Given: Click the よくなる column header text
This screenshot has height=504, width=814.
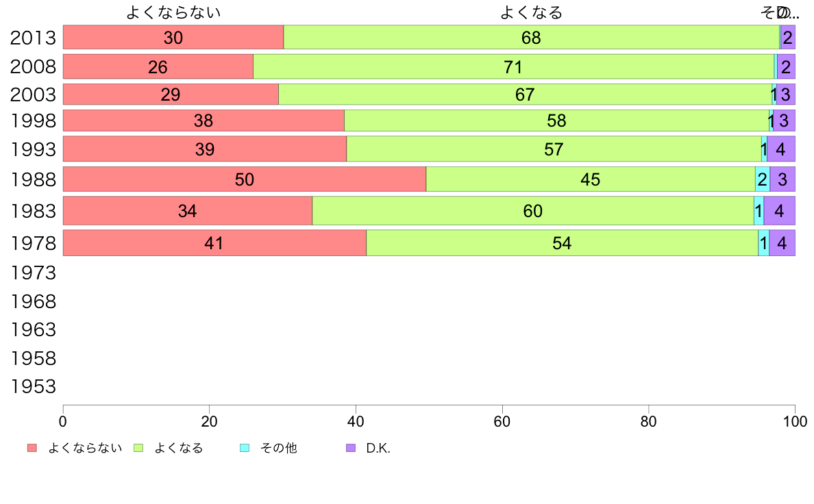Looking at the screenshot, I should 531,12.
